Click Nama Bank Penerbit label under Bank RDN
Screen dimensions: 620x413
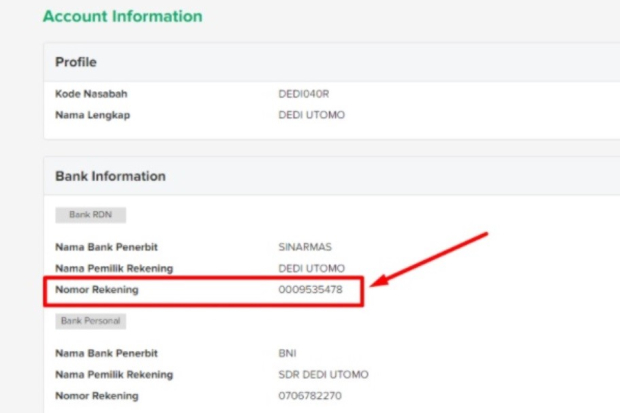tap(107, 246)
